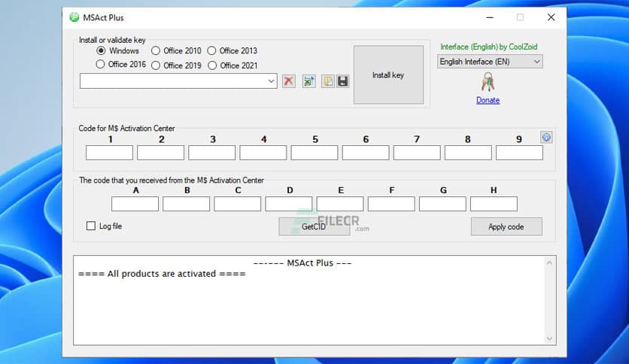
Task: Click the 'Interface (English) by CoolZoid' text
Action: [488, 47]
